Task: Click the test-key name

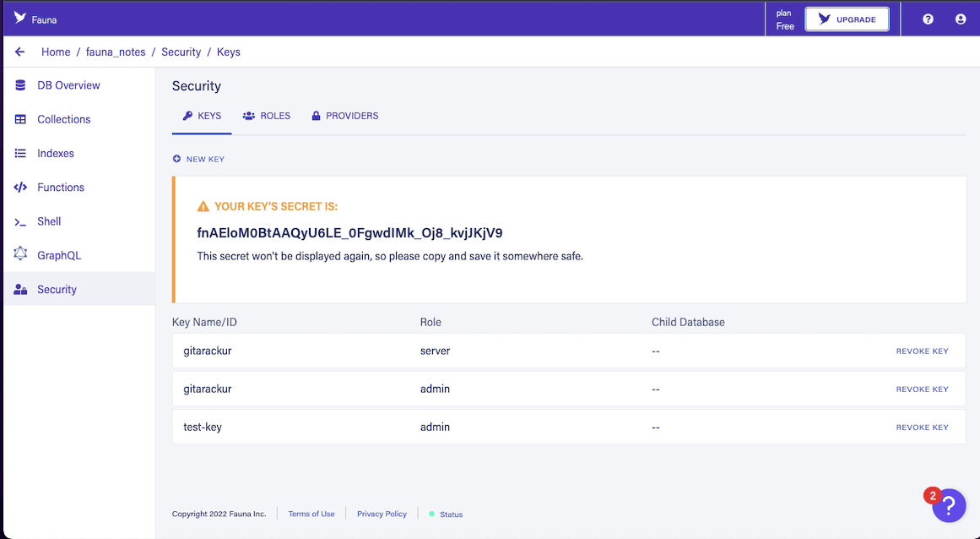Action: coord(203,427)
